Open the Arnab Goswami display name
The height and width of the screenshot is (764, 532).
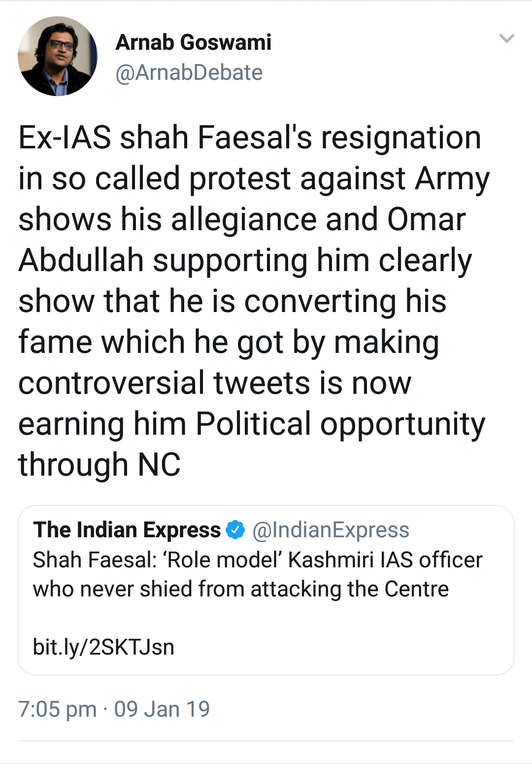[193, 42]
